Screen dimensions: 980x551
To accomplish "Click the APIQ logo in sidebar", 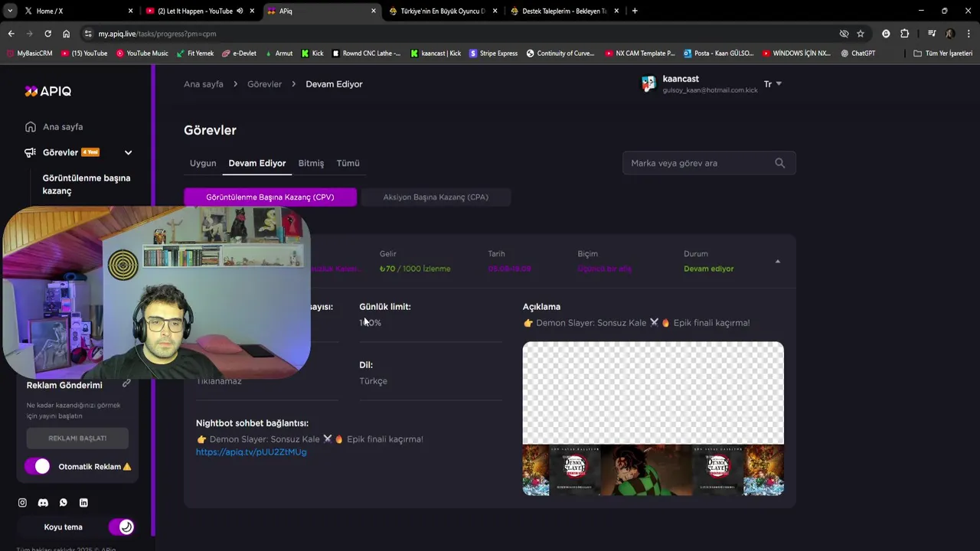I will [x=47, y=91].
